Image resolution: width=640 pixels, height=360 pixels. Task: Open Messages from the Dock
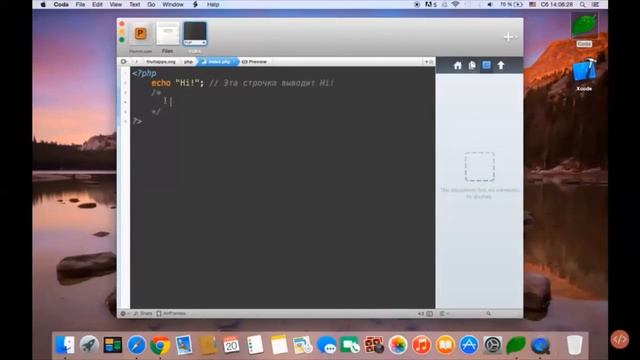point(327,345)
